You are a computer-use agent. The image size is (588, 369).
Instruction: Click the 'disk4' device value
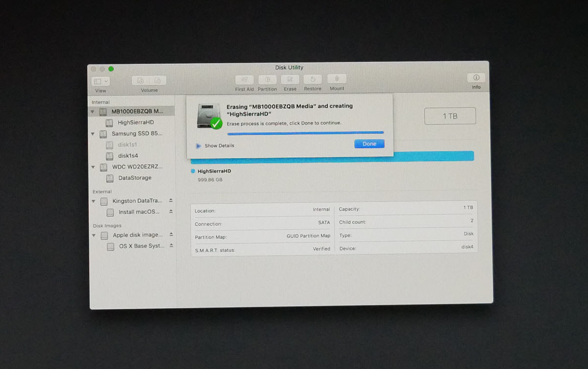[467, 247]
